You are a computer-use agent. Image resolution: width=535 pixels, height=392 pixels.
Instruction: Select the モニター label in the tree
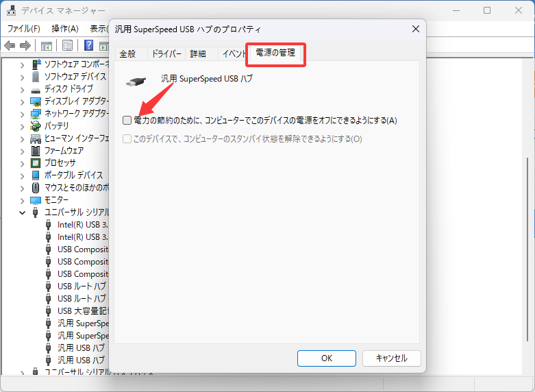pos(57,199)
